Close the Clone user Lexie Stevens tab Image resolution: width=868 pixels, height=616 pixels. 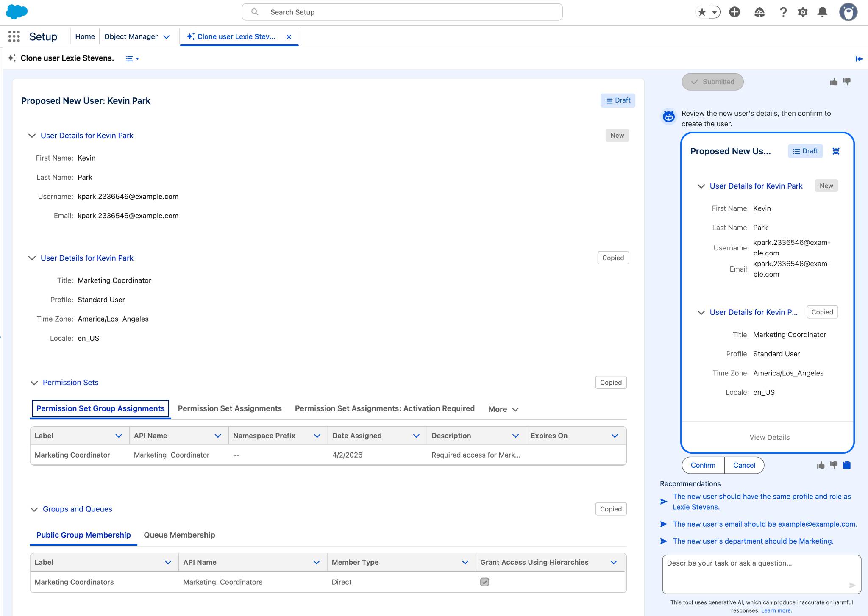coord(289,37)
